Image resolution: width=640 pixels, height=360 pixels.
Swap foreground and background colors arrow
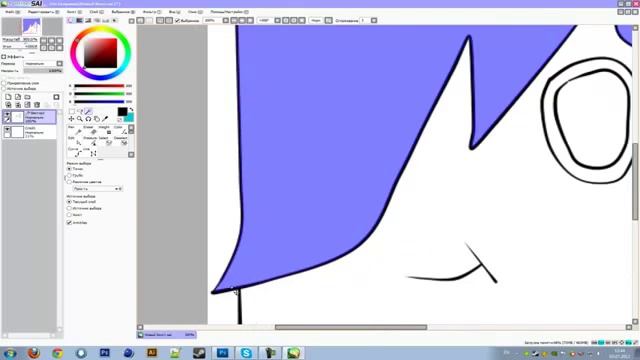(x=131, y=109)
